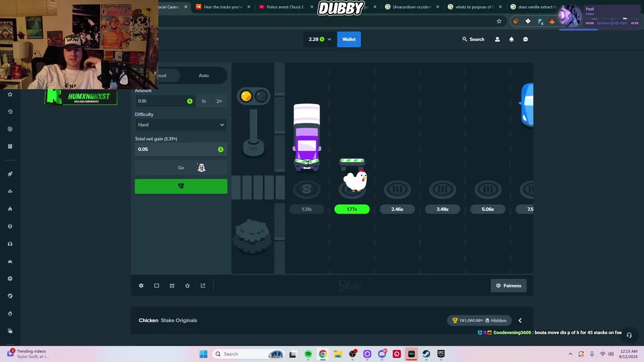Open game in popout window icon

[203, 286]
